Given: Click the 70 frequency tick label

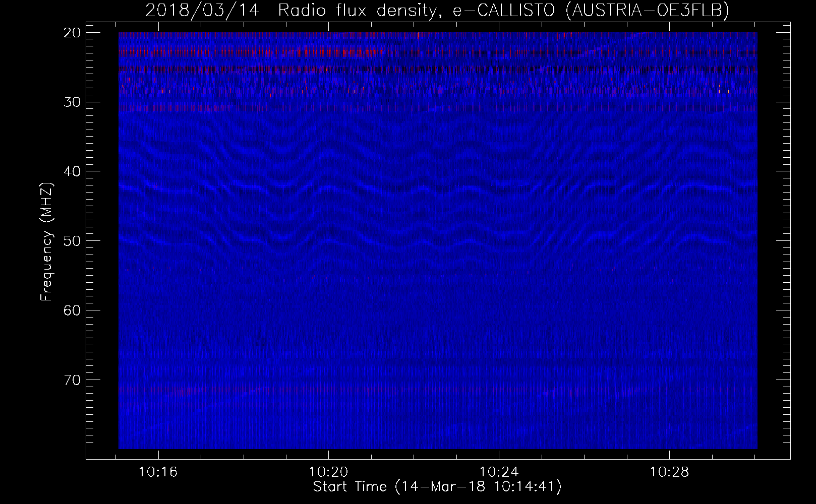Looking at the screenshot, I should click(x=72, y=380).
